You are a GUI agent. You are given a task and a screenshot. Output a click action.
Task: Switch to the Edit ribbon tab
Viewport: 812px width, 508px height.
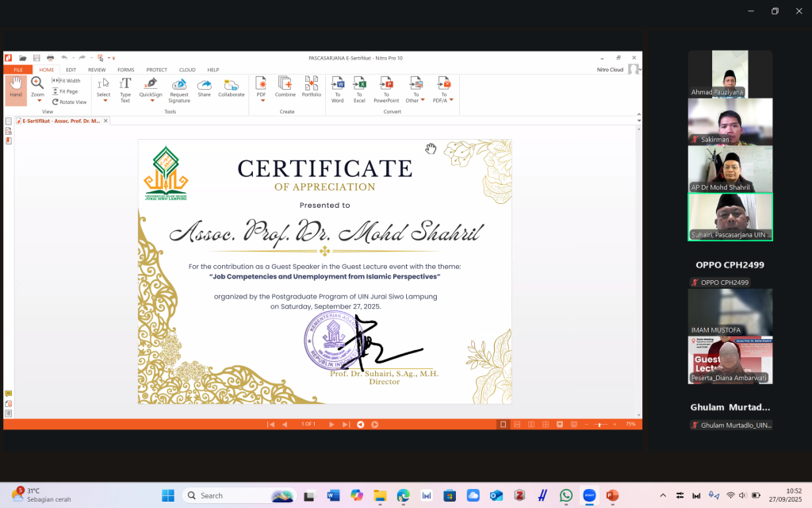pyautogui.click(x=71, y=70)
